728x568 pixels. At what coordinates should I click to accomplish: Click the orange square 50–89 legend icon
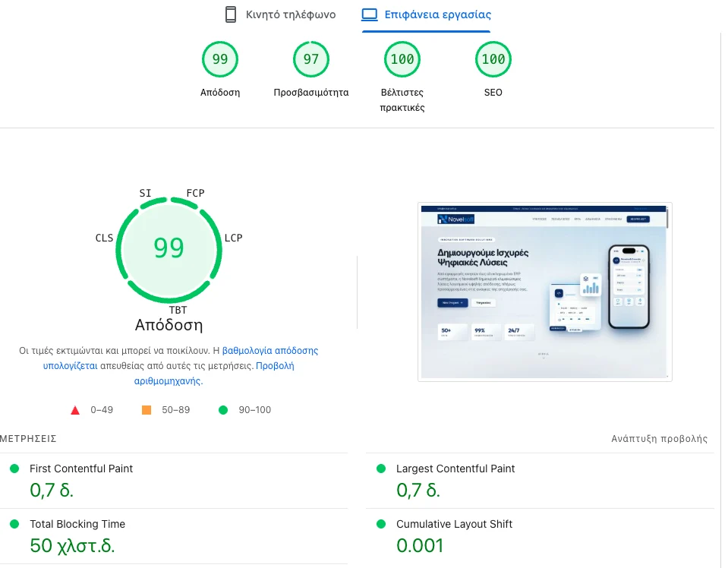147,409
